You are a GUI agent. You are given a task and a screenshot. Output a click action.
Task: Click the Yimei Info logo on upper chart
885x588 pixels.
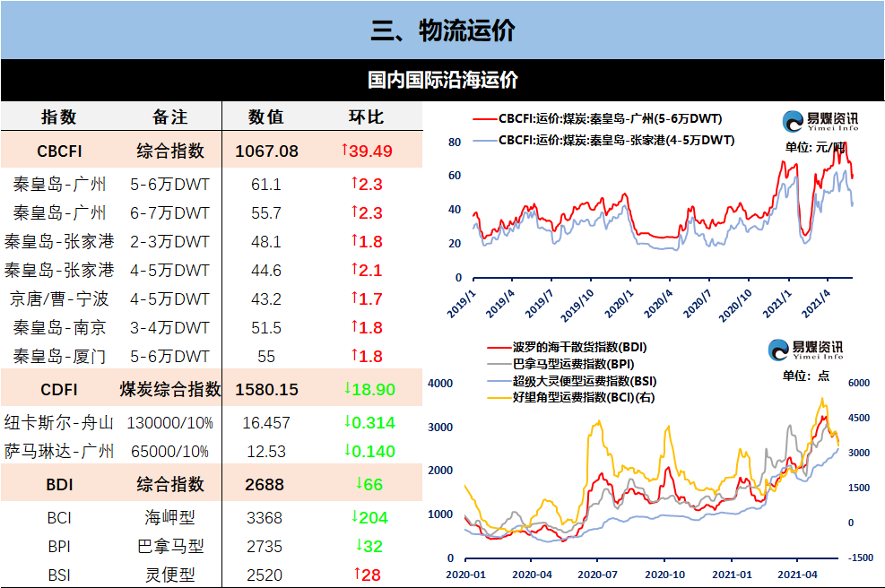click(820, 121)
